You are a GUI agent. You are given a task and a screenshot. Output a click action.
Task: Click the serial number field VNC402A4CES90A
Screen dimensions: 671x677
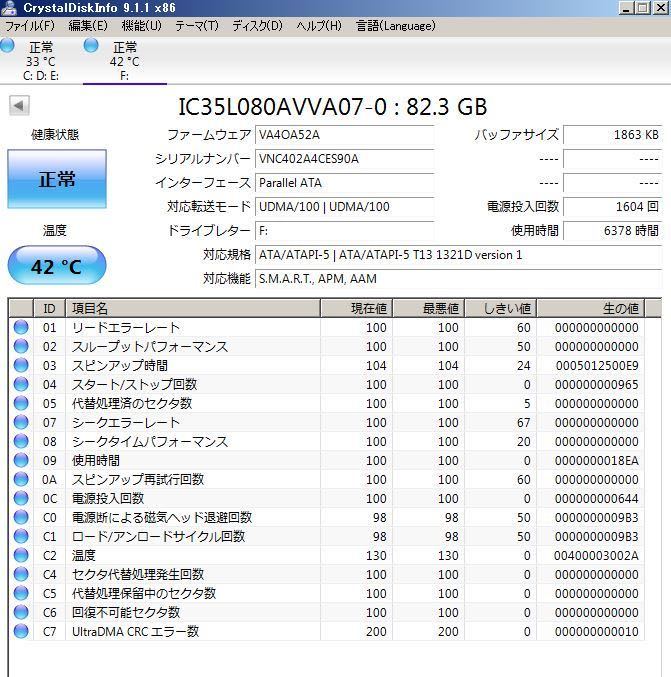[x=344, y=159]
